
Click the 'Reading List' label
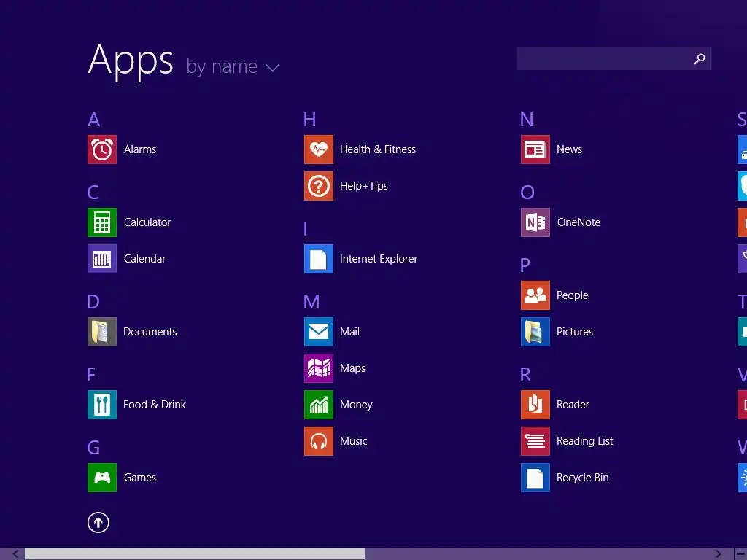pyautogui.click(x=585, y=441)
